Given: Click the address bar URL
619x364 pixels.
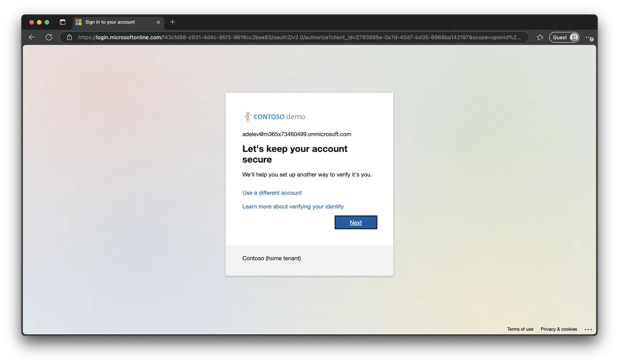Looking at the screenshot, I should (x=299, y=38).
